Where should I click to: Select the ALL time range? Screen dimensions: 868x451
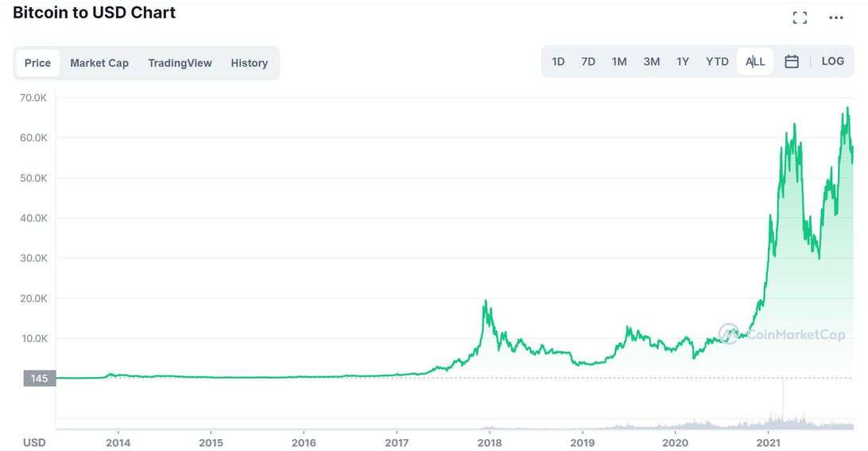pyautogui.click(x=755, y=61)
